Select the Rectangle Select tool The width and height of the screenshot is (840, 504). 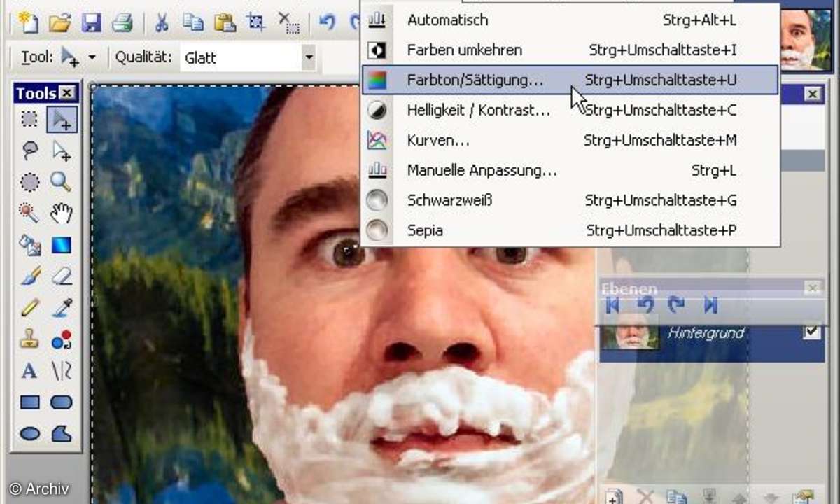(x=29, y=119)
